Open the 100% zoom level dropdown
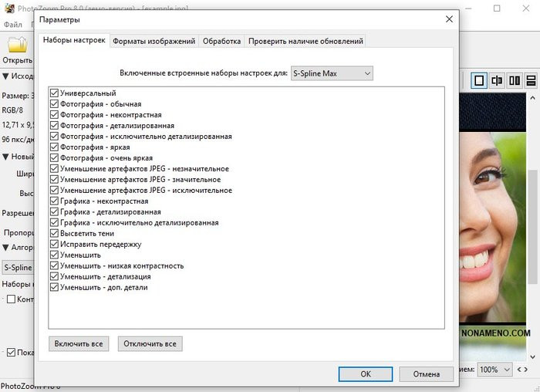This screenshot has width=540, height=392. [494, 370]
